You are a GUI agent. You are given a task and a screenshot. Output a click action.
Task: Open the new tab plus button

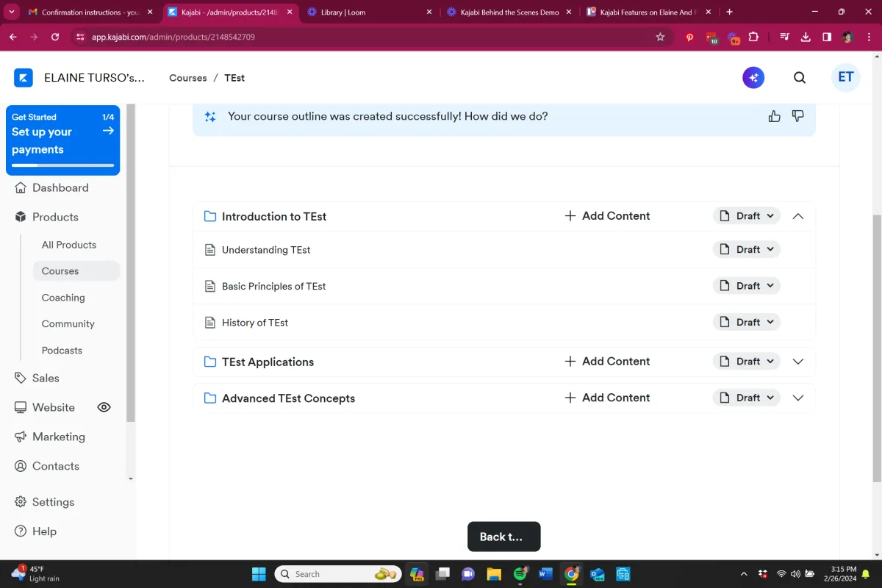point(729,12)
